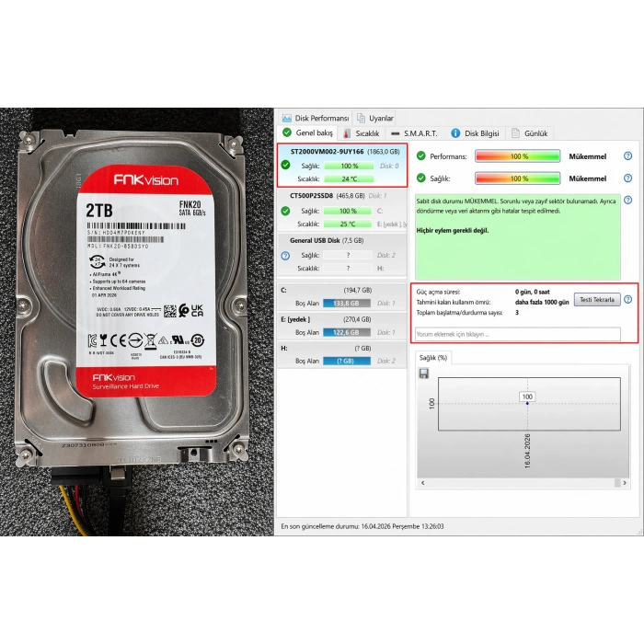Click help icon next to Performans rating

pyautogui.click(x=627, y=156)
